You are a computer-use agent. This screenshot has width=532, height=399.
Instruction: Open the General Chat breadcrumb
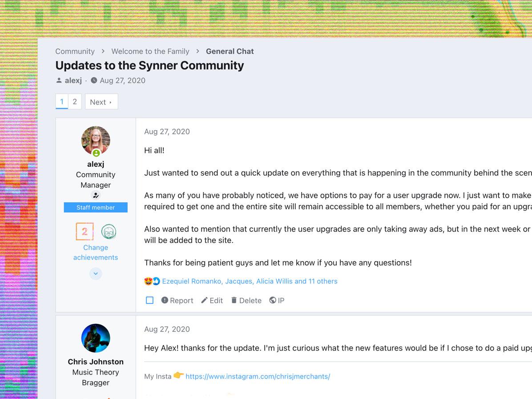(x=230, y=51)
